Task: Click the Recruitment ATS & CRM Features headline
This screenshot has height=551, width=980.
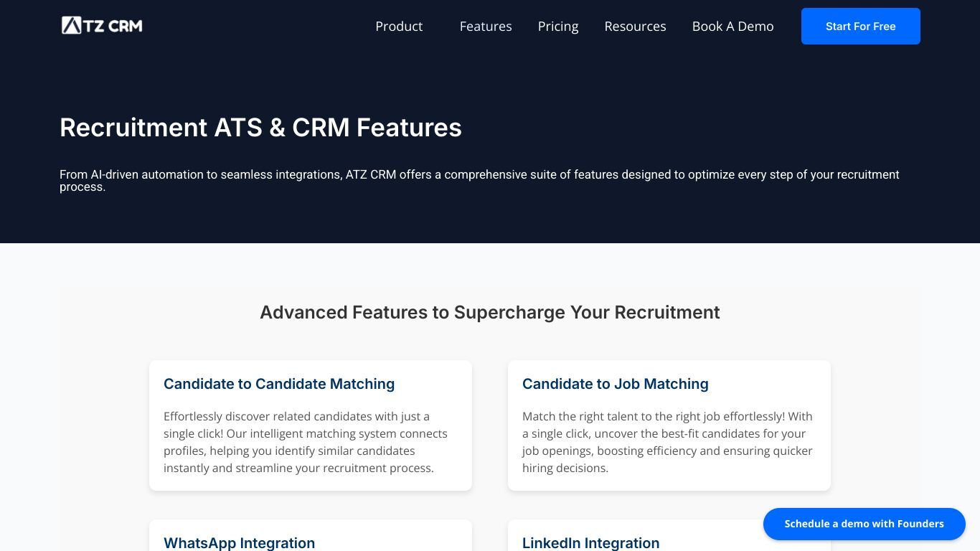Action: (260, 128)
